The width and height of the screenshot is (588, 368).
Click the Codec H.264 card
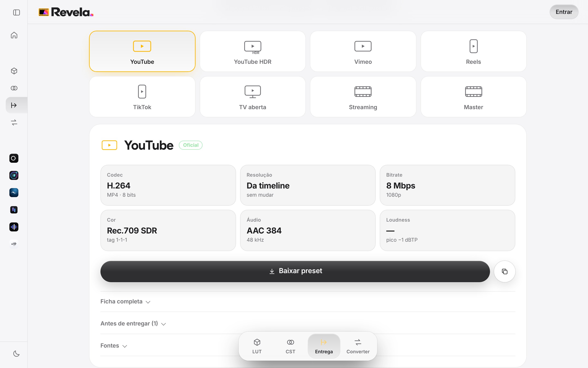coord(168,185)
